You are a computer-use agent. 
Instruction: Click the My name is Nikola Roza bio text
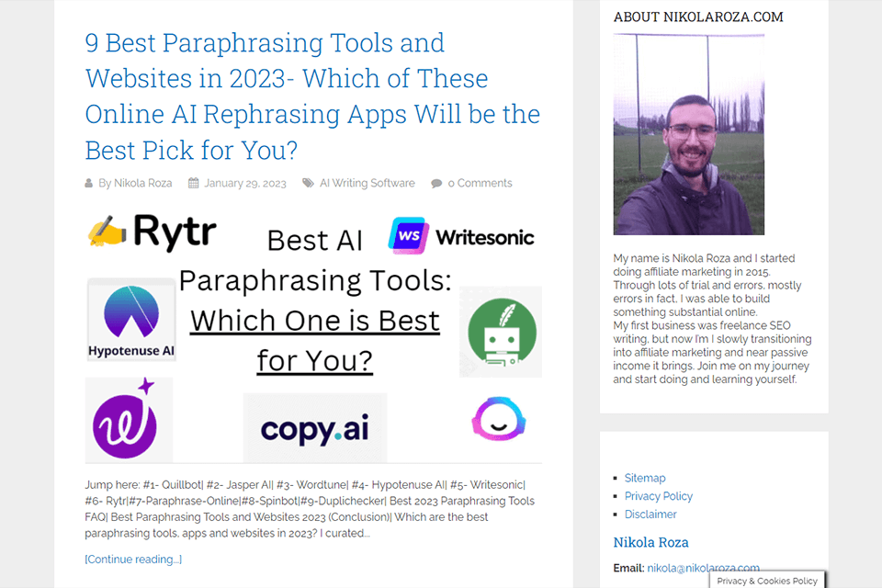712,319
